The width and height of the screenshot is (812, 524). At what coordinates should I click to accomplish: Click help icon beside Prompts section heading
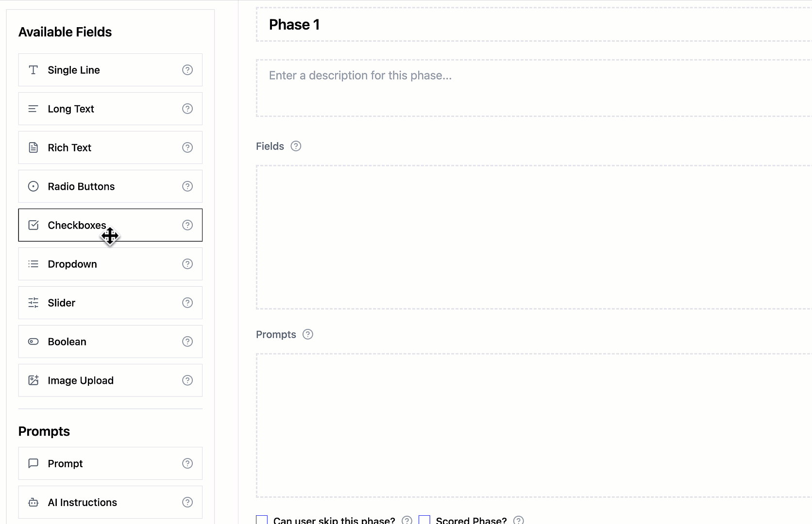click(x=308, y=334)
